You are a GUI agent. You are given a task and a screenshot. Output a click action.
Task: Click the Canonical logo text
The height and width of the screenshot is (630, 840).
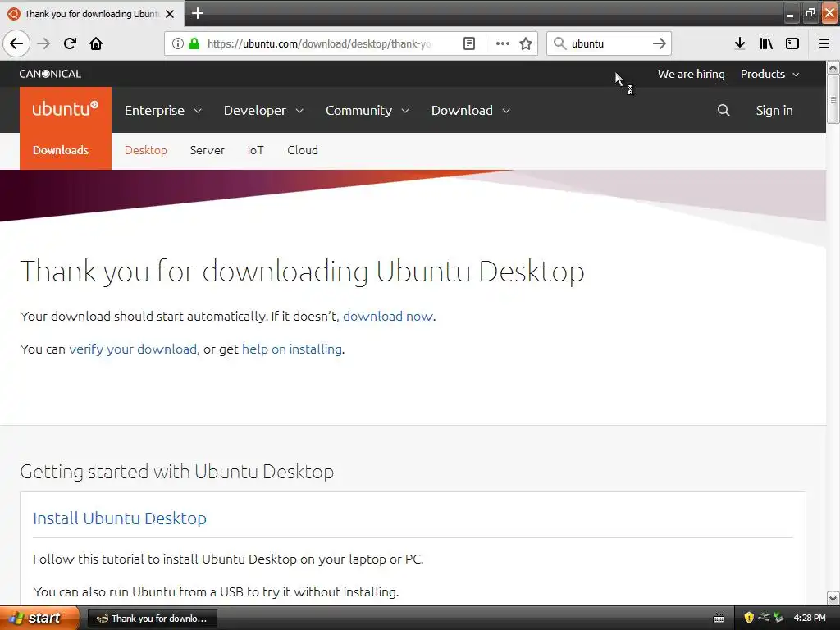[x=50, y=74]
